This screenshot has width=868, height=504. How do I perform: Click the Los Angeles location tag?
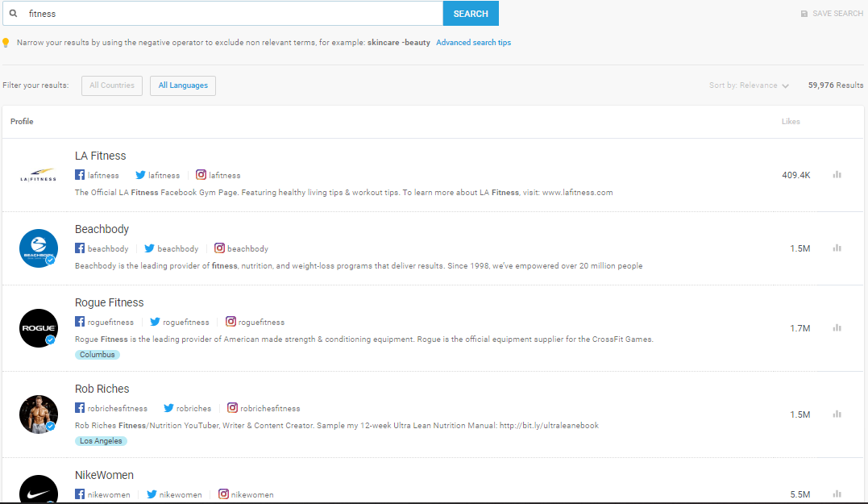click(x=101, y=441)
